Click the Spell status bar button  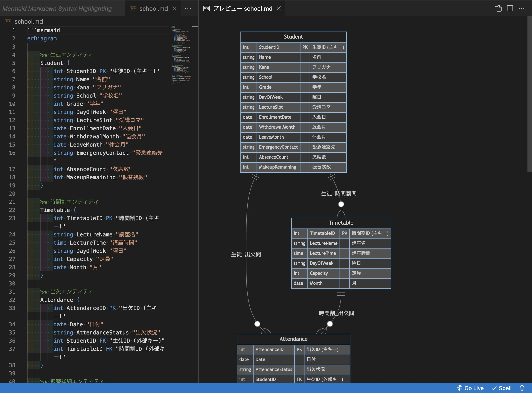(x=502, y=388)
